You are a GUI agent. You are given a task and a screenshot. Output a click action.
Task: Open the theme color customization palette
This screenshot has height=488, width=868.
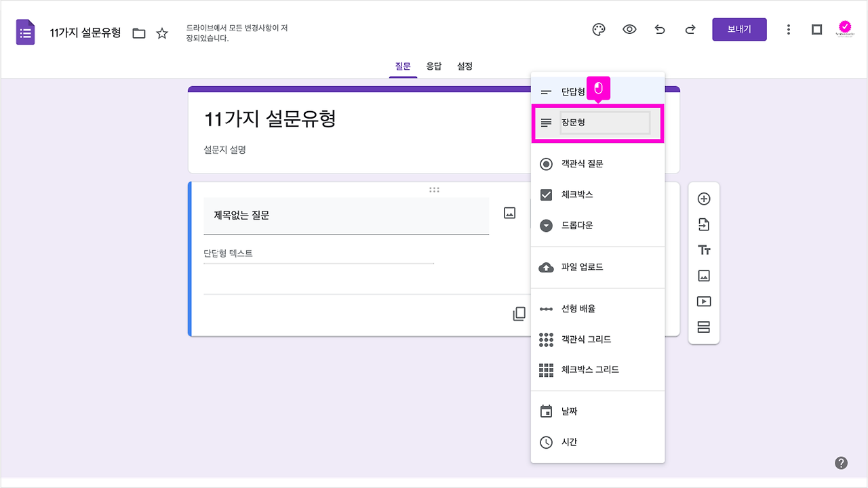(597, 29)
